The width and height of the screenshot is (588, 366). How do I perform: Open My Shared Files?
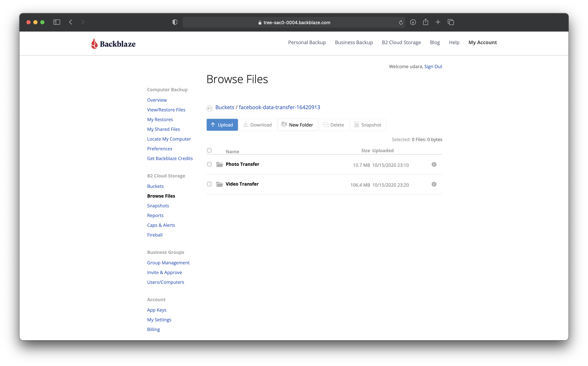(x=163, y=129)
